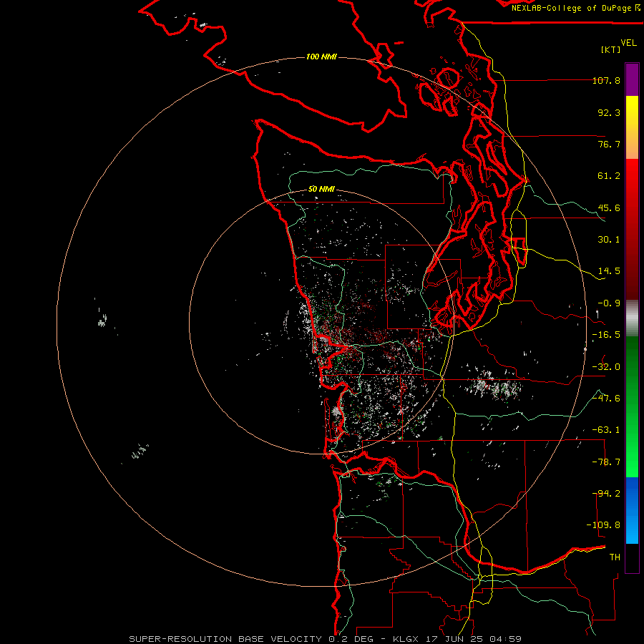Select the -32.0 scale value
Screen dimensions: 644x644
coord(606,367)
